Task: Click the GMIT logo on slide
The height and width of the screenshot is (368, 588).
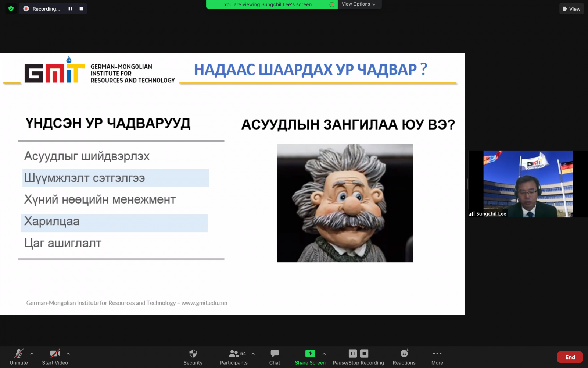Action: 55,70
